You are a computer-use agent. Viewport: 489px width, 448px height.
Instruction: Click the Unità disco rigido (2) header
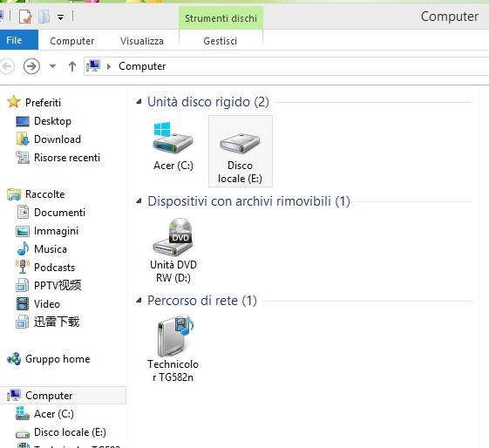(208, 102)
